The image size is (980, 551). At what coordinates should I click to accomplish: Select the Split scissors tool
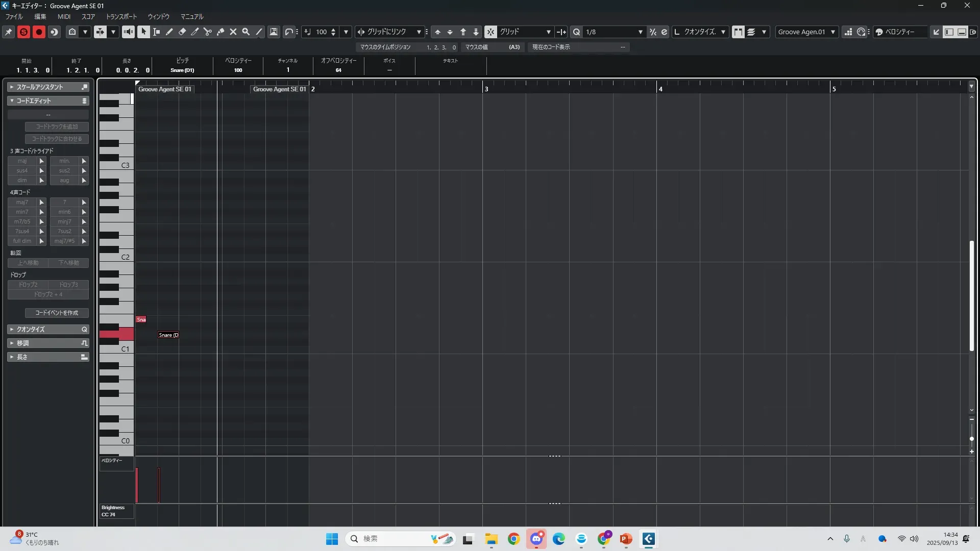click(208, 32)
